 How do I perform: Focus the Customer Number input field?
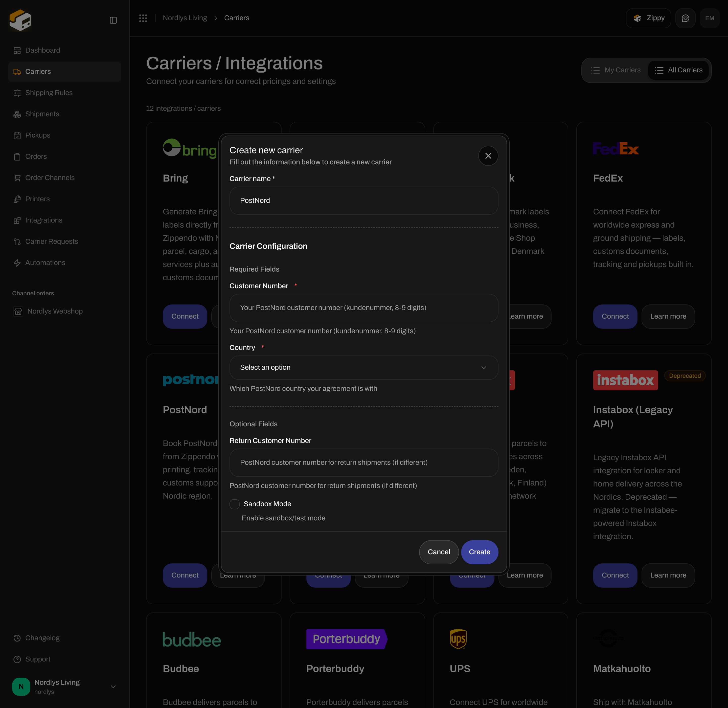click(364, 308)
